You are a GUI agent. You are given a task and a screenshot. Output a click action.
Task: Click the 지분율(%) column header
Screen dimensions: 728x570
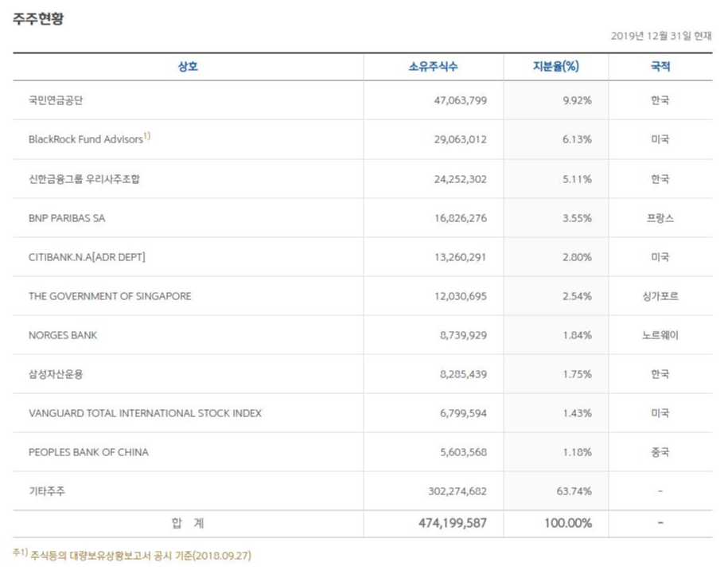click(556, 66)
